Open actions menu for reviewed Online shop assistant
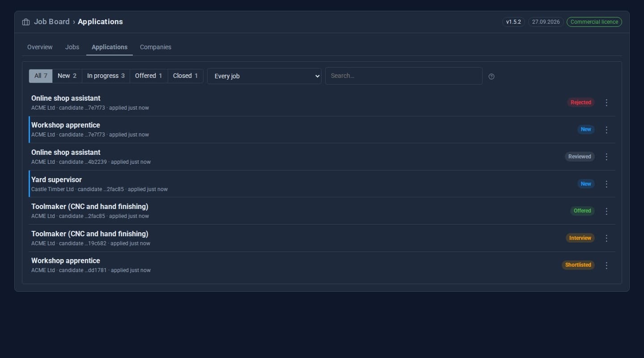Image resolution: width=644 pixels, height=358 pixels. click(606, 157)
